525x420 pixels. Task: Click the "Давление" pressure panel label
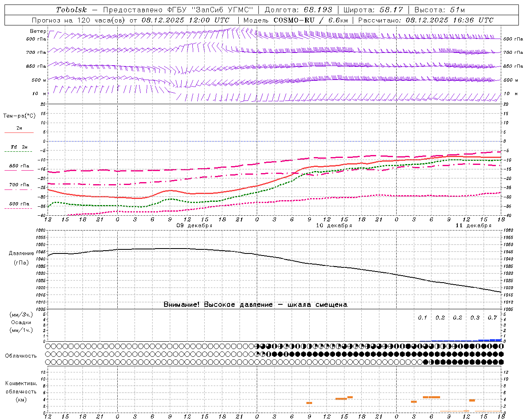click(x=21, y=253)
